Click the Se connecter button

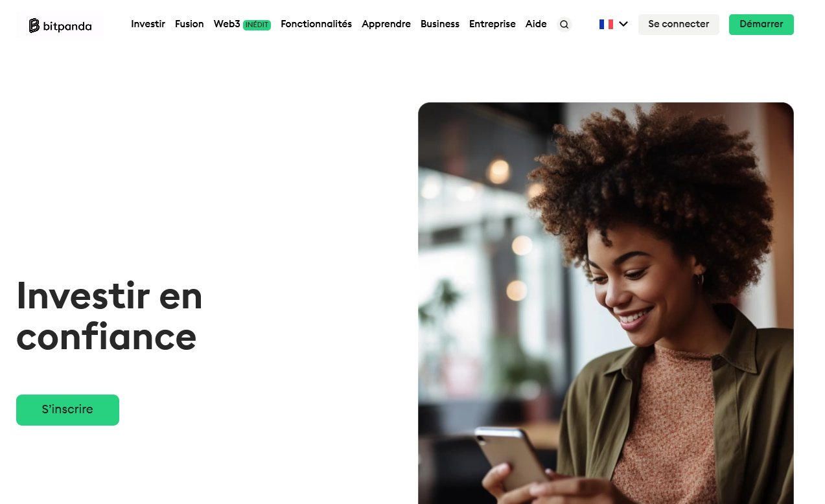point(679,25)
